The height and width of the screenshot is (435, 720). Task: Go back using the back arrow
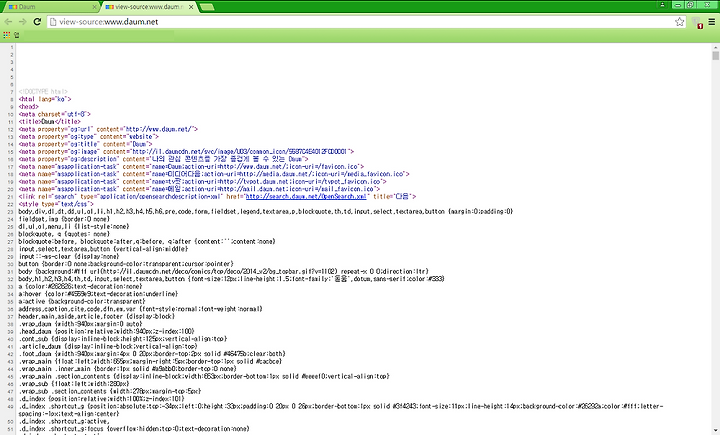(x=8, y=22)
